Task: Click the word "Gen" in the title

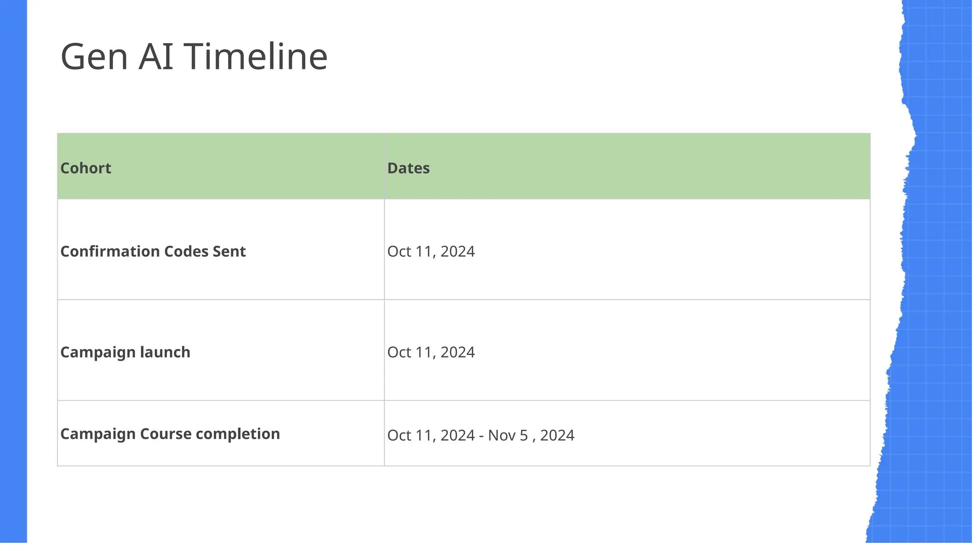Action: [x=94, y=56]
